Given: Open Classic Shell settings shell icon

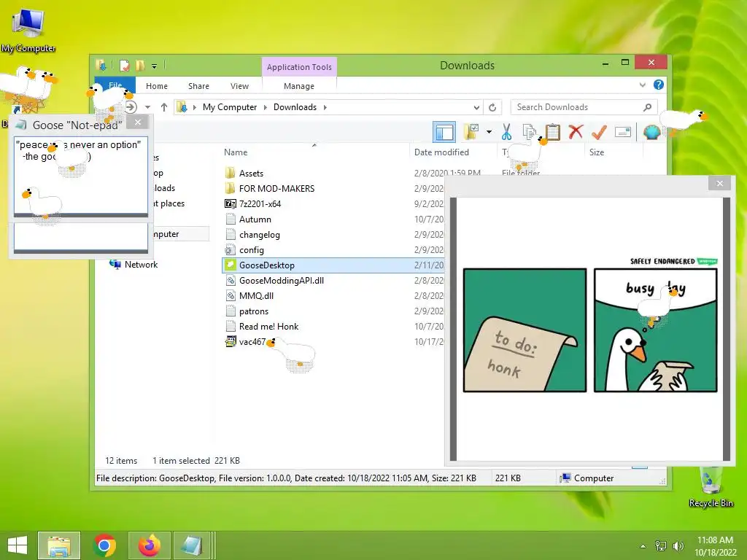Looking at the screenshot, I should click(x=651, y=132).
